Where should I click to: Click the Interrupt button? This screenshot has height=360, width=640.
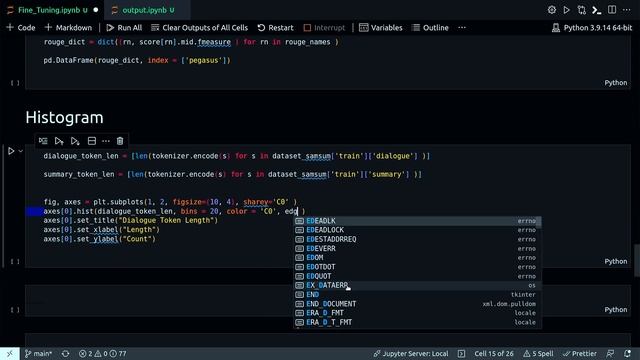(x=324, y=28)
